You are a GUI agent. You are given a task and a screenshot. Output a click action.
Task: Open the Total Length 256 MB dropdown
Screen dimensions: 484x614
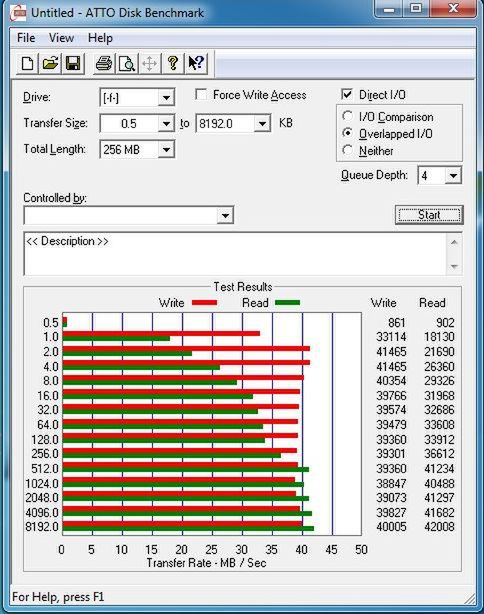(166, 150)
